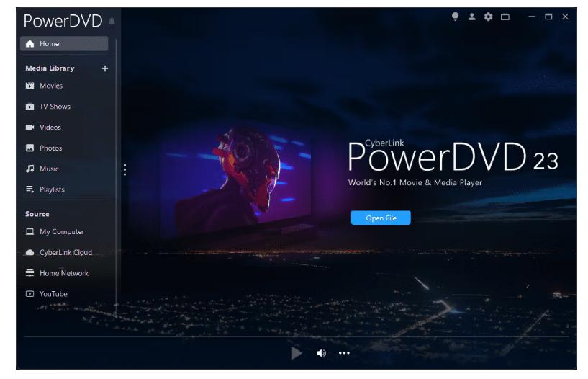Open the Videos library
This screenshot has width=588, height=379.
[x=50, y=128]
